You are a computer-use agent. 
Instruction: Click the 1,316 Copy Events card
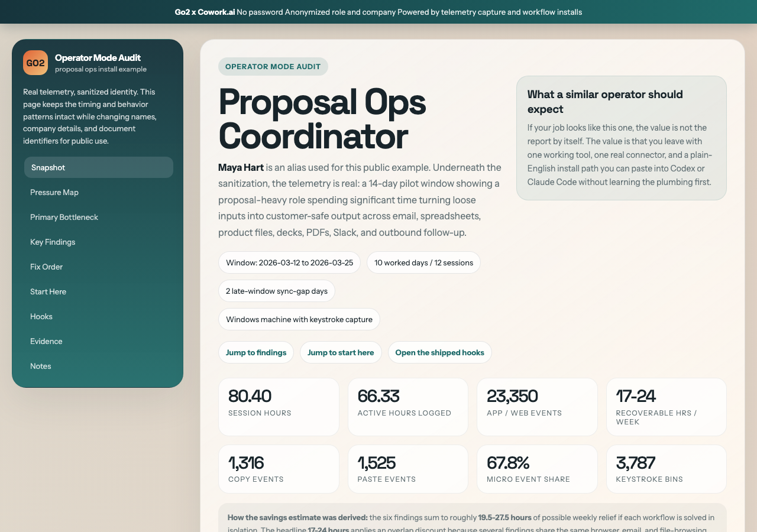tap(279, 469)
